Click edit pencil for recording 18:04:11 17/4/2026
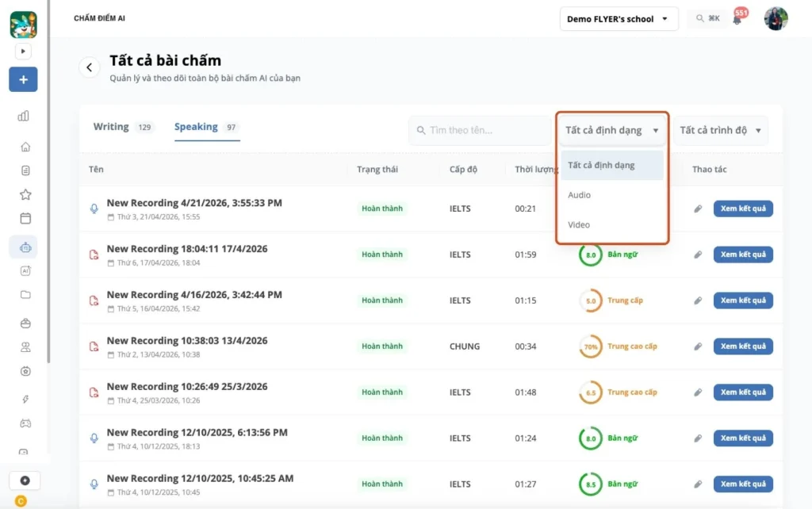The height and width of the screenshot is (509, 812). coord(698,254)
